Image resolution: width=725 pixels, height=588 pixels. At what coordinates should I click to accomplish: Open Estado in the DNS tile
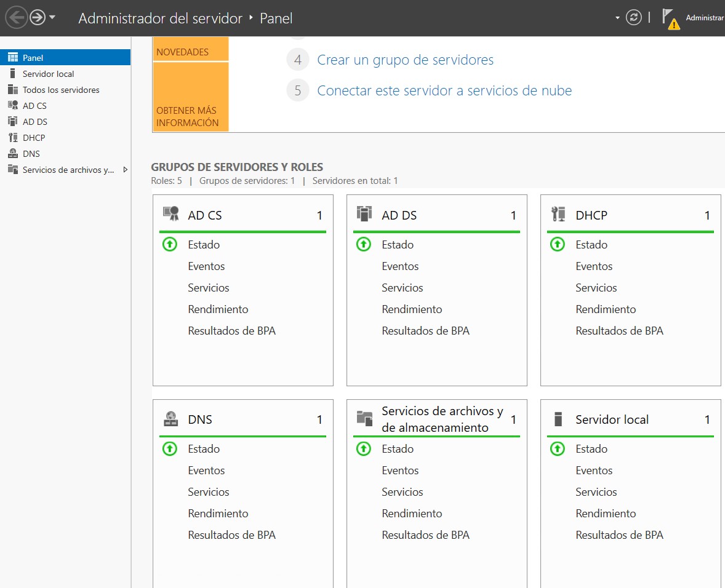[x=204, y=449]
